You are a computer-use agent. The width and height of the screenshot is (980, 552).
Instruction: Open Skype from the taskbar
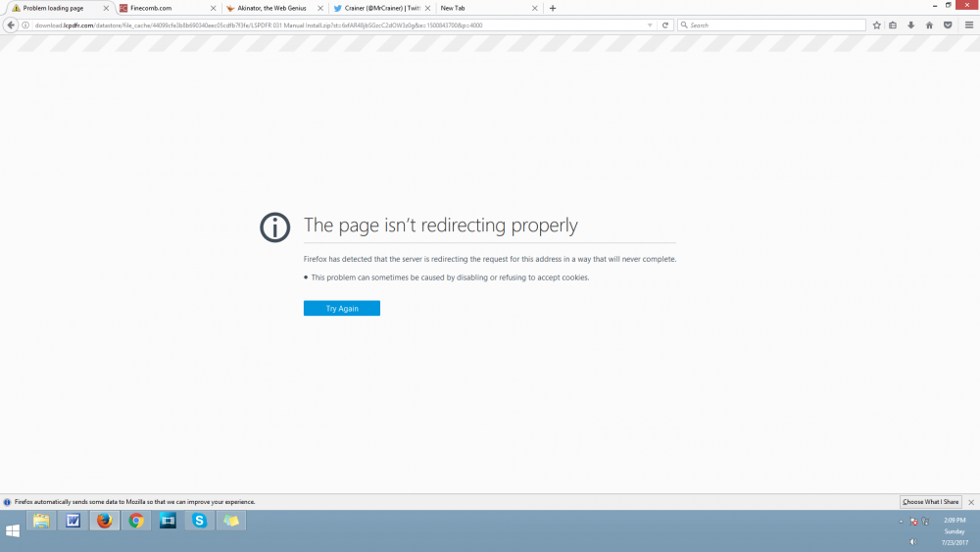click(x=199, y=521)
